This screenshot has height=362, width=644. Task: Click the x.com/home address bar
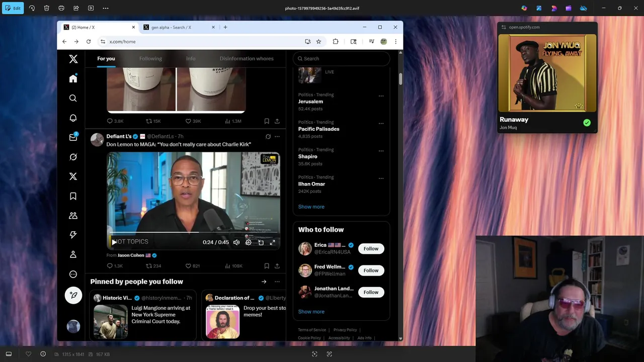point(201,42)
